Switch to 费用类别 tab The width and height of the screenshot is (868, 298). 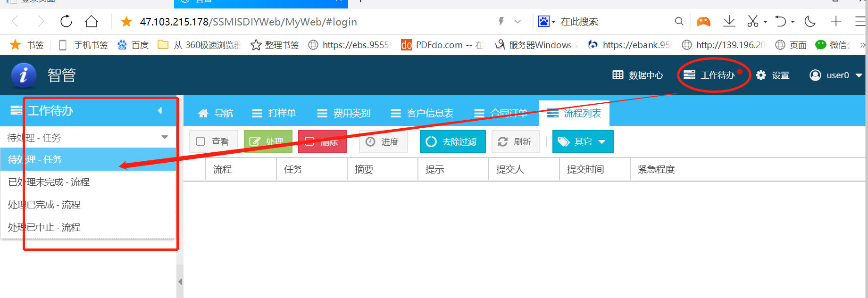click(x=343, y=113)
